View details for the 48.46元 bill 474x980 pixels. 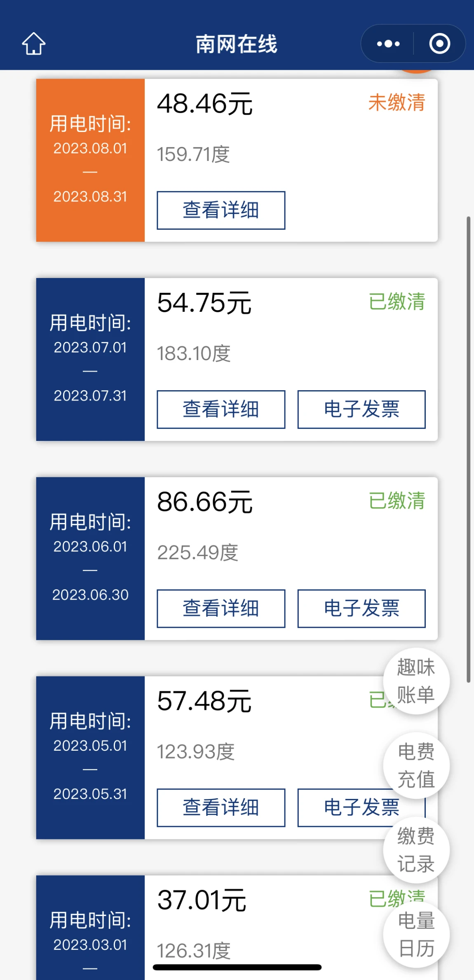coord(221,210)
